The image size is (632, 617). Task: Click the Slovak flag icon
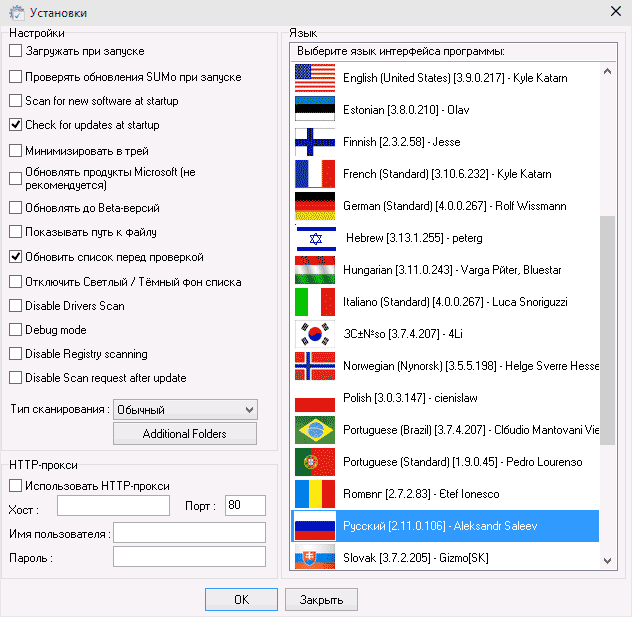tap(315, 557)
